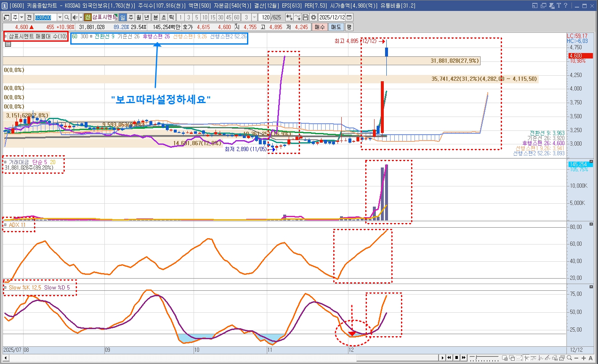Click the minus zoom-out icon at bottom right
Viewport: 598px width, 364px height.
click(576, 358)
